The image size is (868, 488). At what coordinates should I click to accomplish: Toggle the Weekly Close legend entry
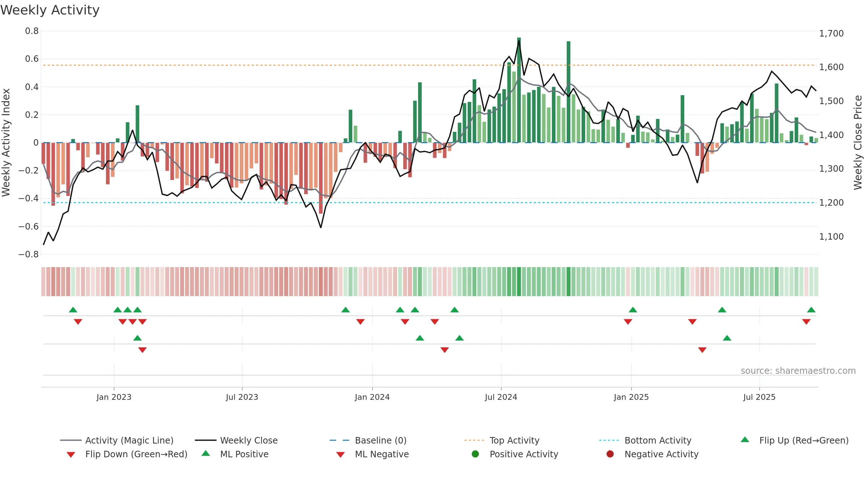point(236,440)
